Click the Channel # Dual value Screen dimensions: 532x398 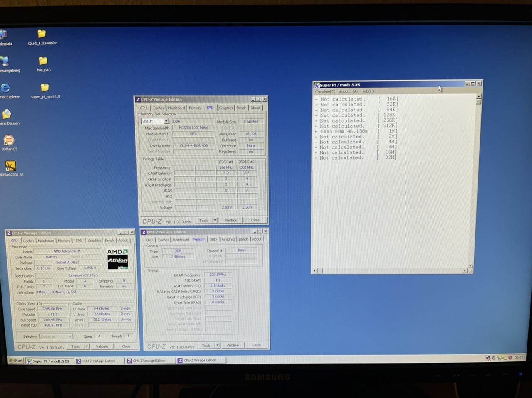241,251
